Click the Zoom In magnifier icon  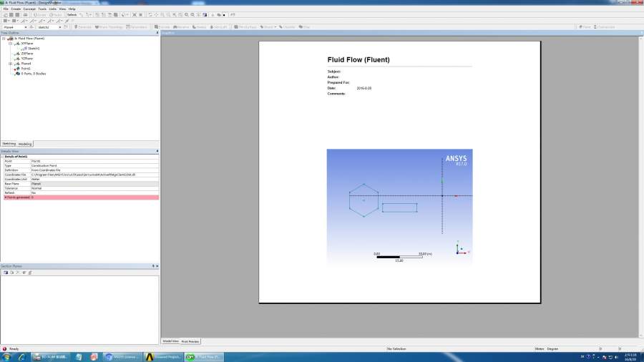(x=187, y=15)
